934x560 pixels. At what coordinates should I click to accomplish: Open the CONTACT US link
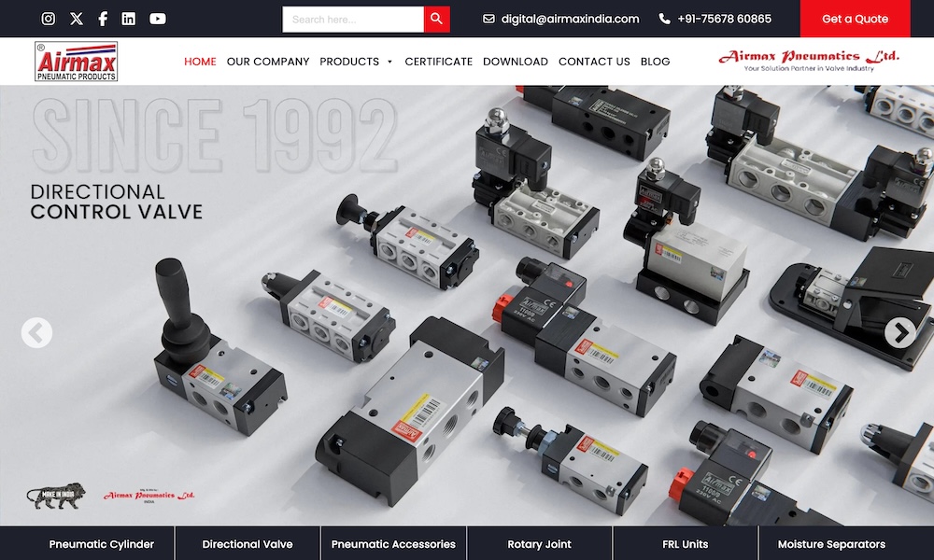[594, 62]
